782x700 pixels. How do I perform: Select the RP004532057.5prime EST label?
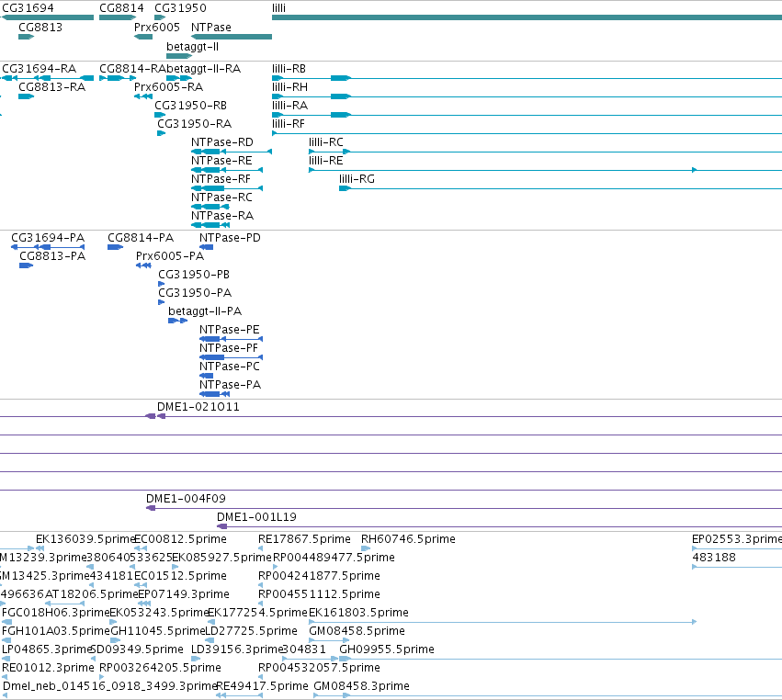319,667
